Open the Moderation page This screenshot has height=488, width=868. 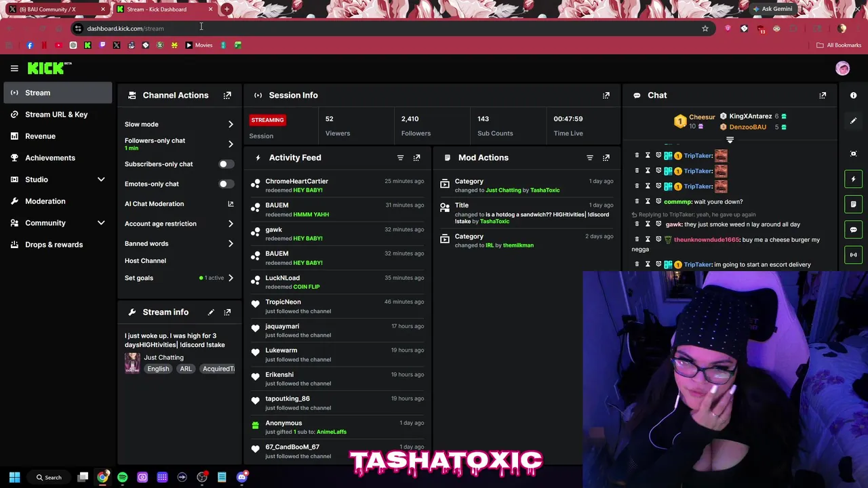coord(58,201)
